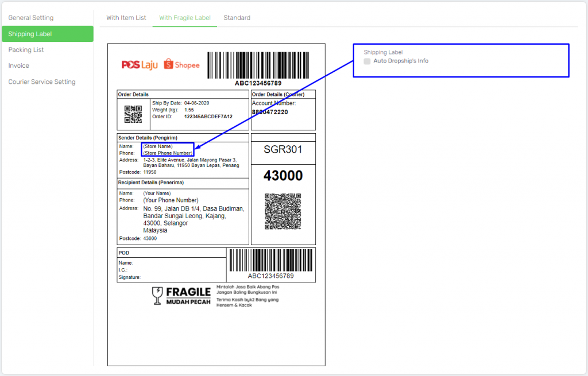Image resolution: width=588 pixels, height=376 pixels.
Task: Open the Standard tab
Action: tap(237, 17)
